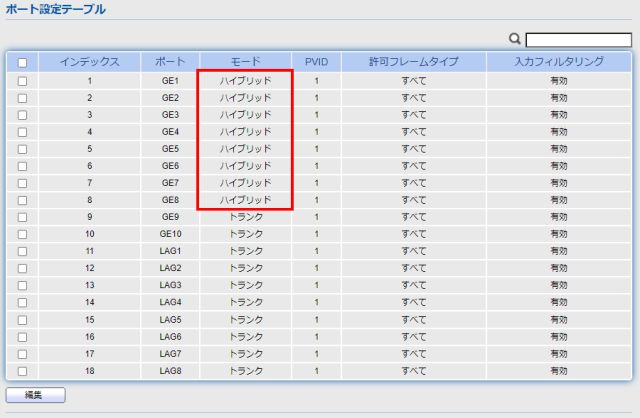Click トランク mode in GE9 row

tap(246, 217)
